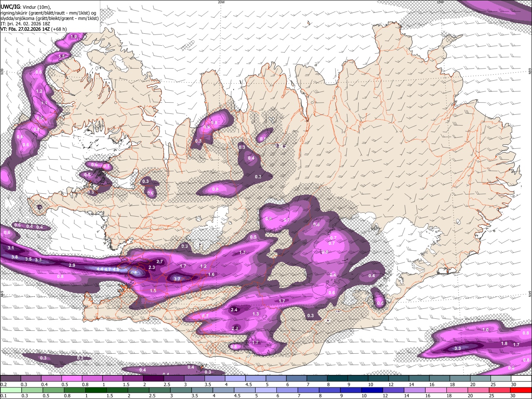Screen dimensions: 532x399
Task: Click the 1.8 value in the southeast offshore band
Action: pos(504,344)
